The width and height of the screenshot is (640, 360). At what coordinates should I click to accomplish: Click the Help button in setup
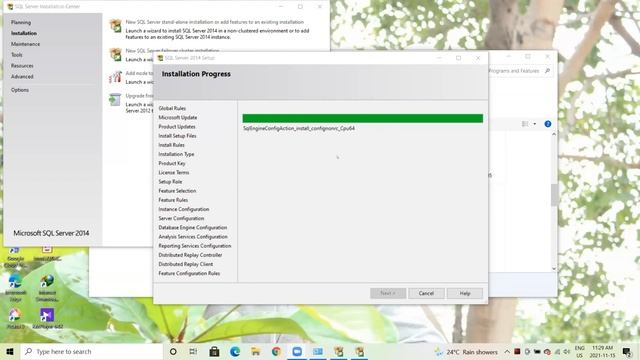[464, 293]
